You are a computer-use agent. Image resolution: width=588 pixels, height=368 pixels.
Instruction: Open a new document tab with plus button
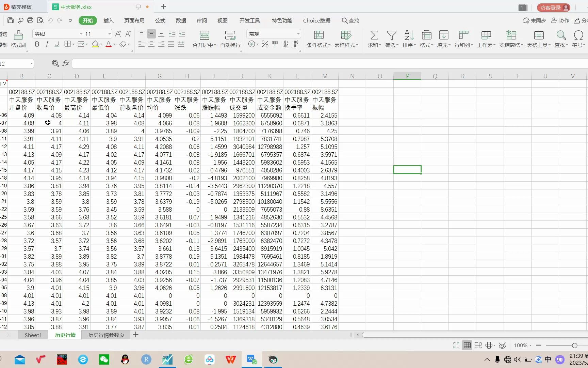(163, 7)
